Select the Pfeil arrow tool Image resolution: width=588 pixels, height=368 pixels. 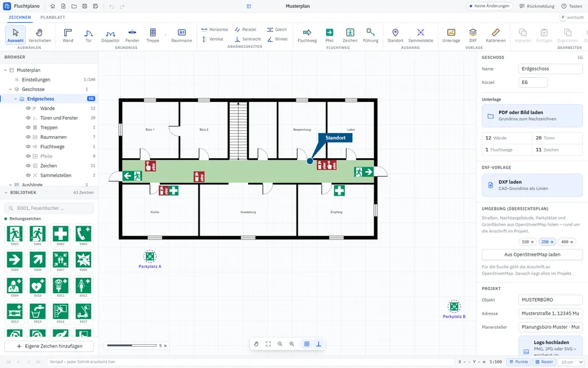pos(330,36)
